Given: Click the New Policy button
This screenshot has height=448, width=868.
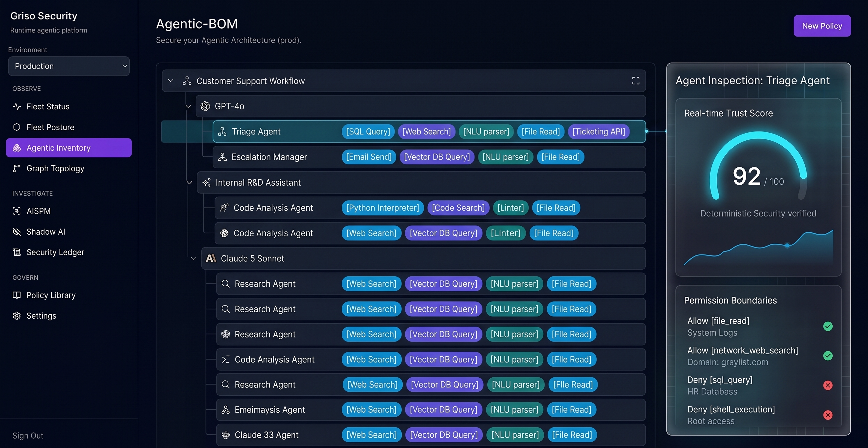Looking at the screenshot, I should pyautogui.click(x=822, y=26).
